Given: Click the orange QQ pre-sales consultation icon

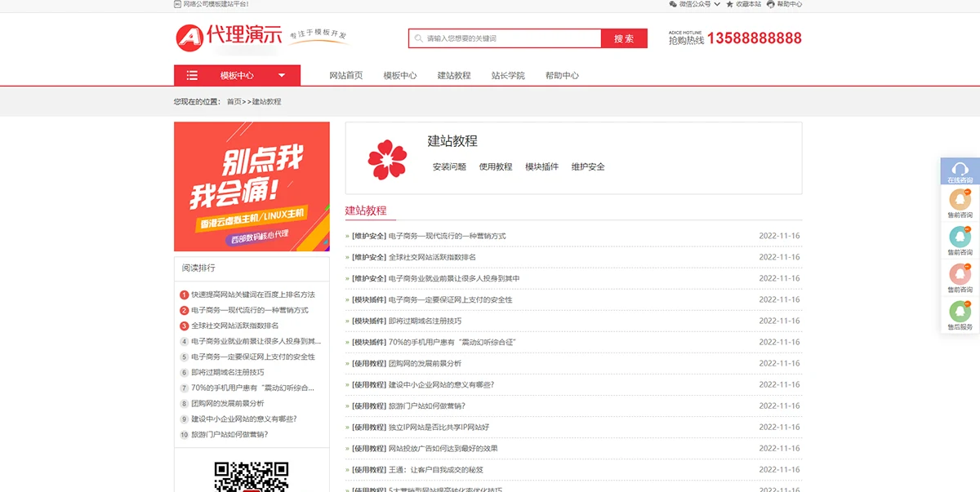Looking at the screenshot, I should (960, 198).
